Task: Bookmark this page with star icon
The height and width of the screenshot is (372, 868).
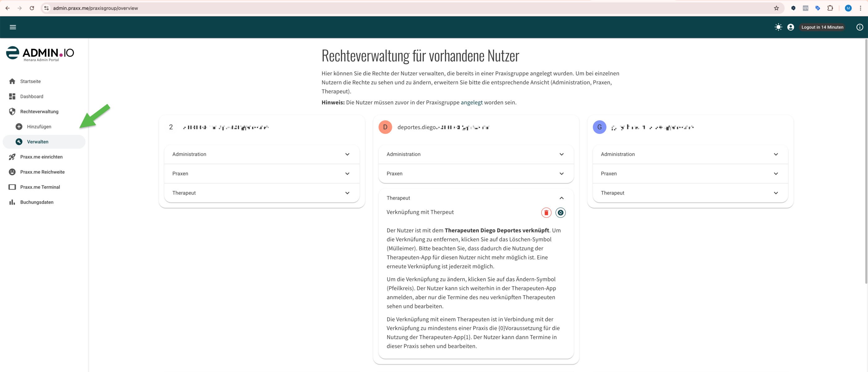Action: pyautogui.click(x=776, y=8)
